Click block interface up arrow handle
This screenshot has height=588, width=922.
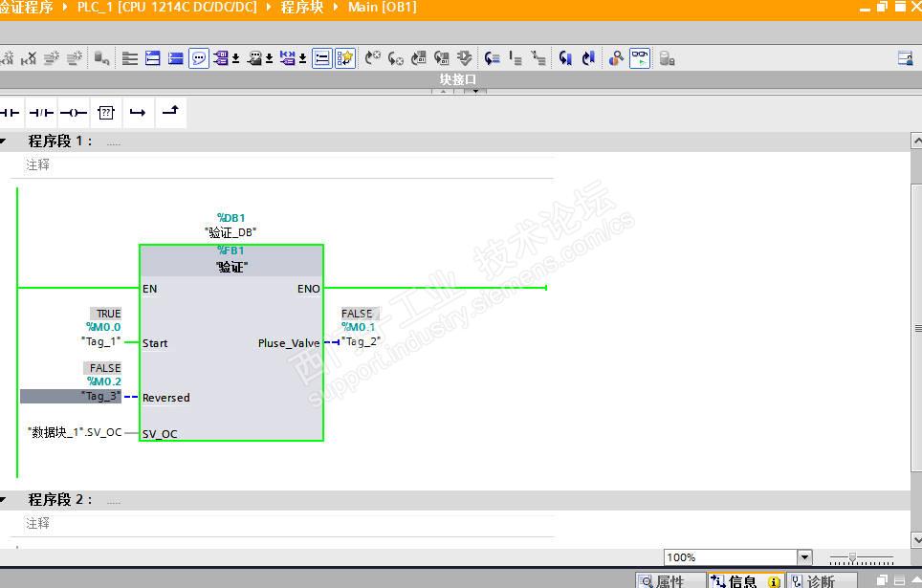click(443, 91)
